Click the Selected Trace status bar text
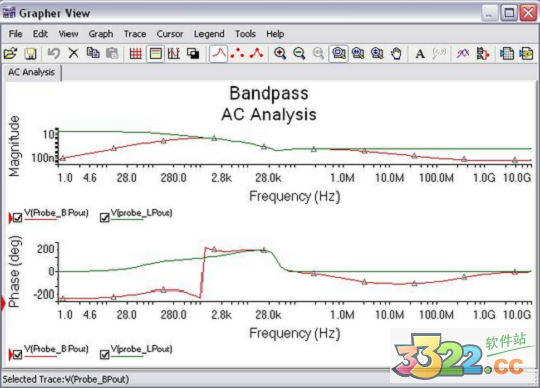 coord(66,379)
